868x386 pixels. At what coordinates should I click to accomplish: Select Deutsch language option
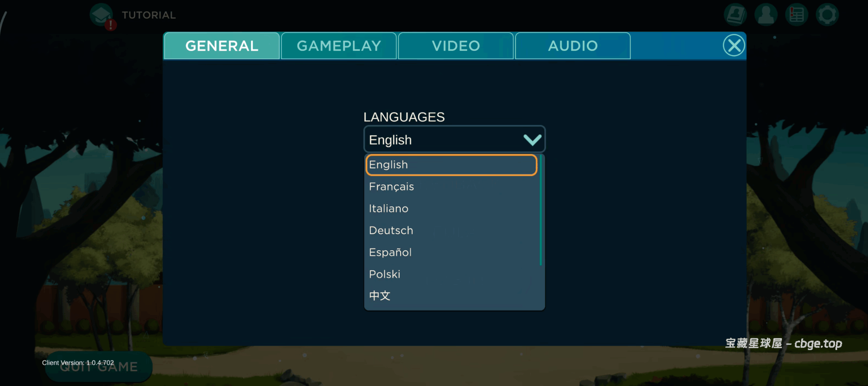[x=391, y=231]
